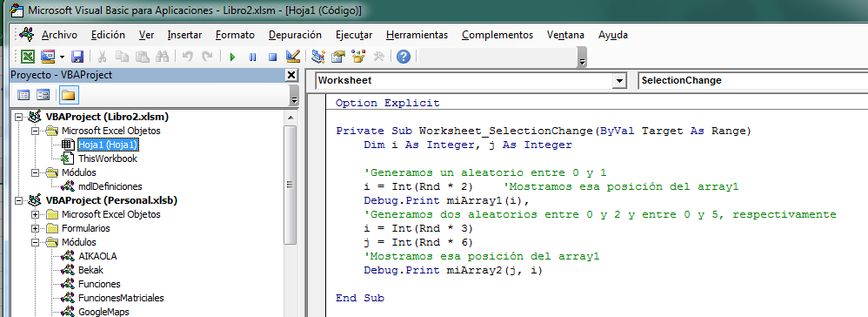Save the Libro2.xlsm project
The image size is (868, 317).
coord(77,57)
